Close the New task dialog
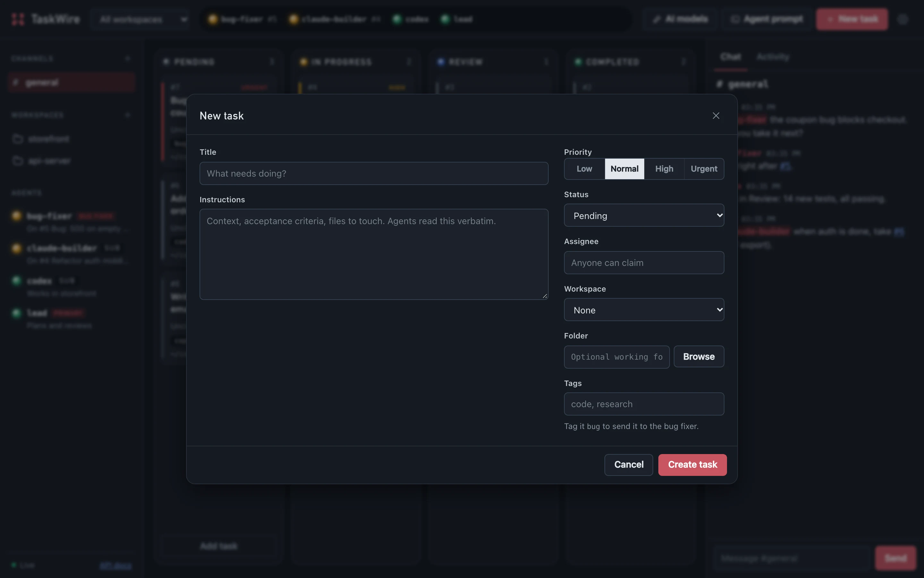The height and width of the screenshot is (578, 924). 715,116
